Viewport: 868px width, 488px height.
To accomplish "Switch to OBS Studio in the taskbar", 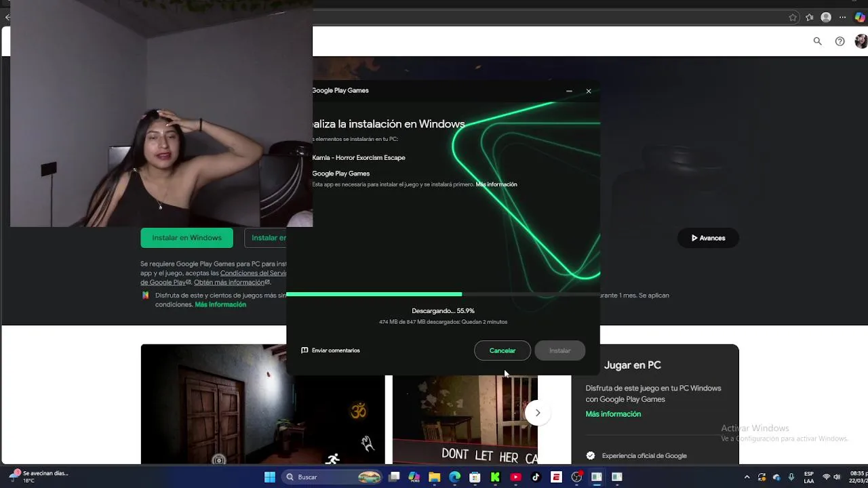I will click(576, 477).
